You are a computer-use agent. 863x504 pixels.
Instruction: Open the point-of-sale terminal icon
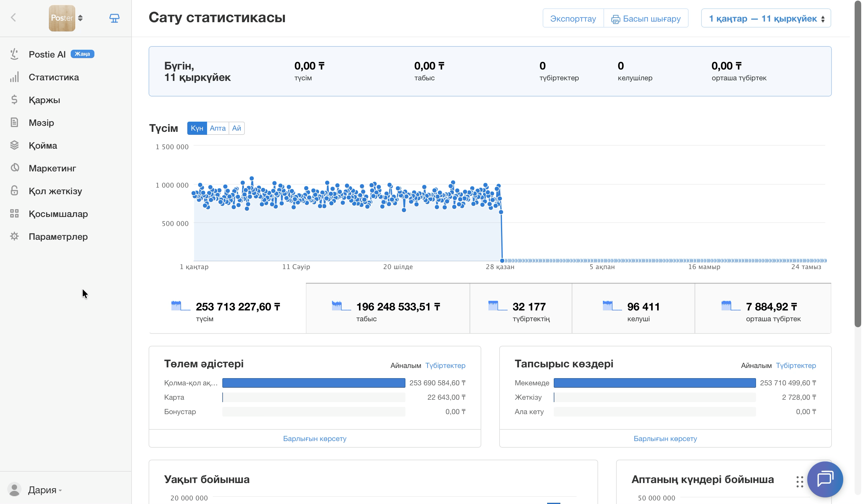pos(114,18)
